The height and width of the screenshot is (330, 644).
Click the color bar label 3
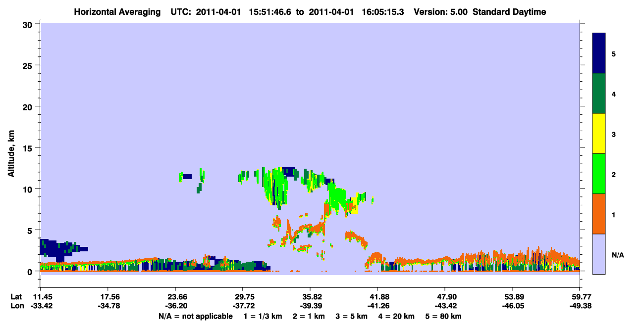click(614, 134)
